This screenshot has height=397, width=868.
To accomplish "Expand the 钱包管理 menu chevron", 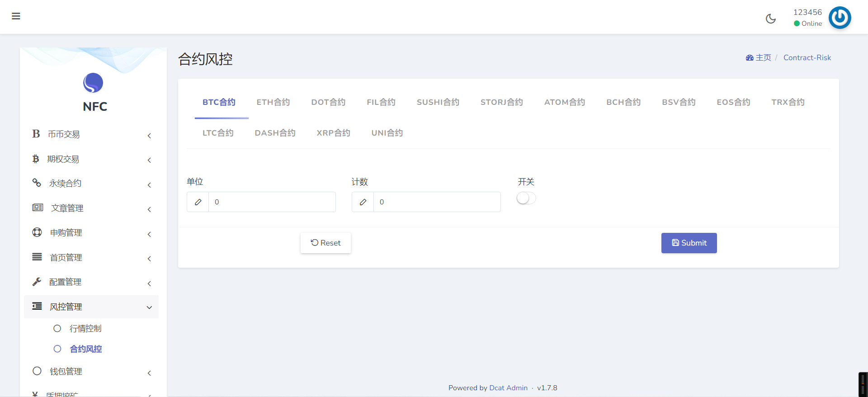I will point(149,373).
